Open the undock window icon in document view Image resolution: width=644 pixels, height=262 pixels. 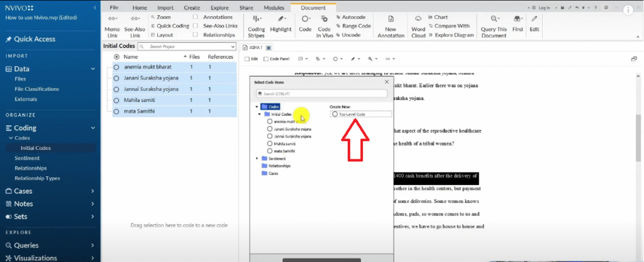634,59
